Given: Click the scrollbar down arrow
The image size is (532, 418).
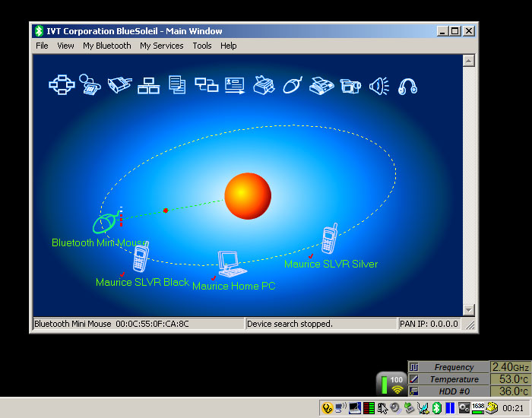Looking at the screenshot, I should [x=469, y=309].
